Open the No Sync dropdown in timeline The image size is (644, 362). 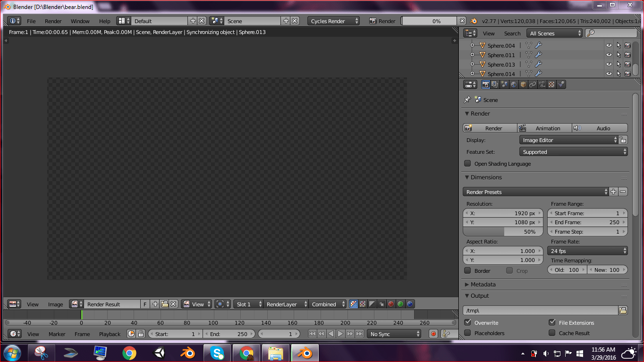coord(394,334)
